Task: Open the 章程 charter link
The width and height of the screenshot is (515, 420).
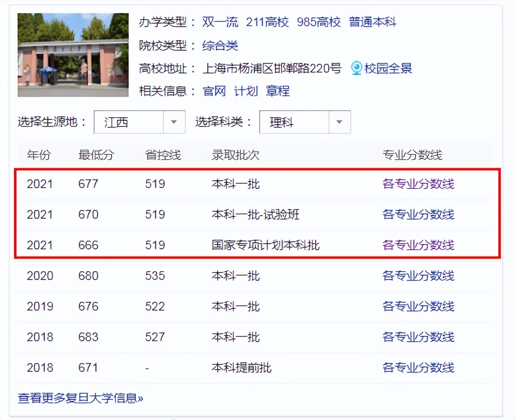Action: pos(278,91)
